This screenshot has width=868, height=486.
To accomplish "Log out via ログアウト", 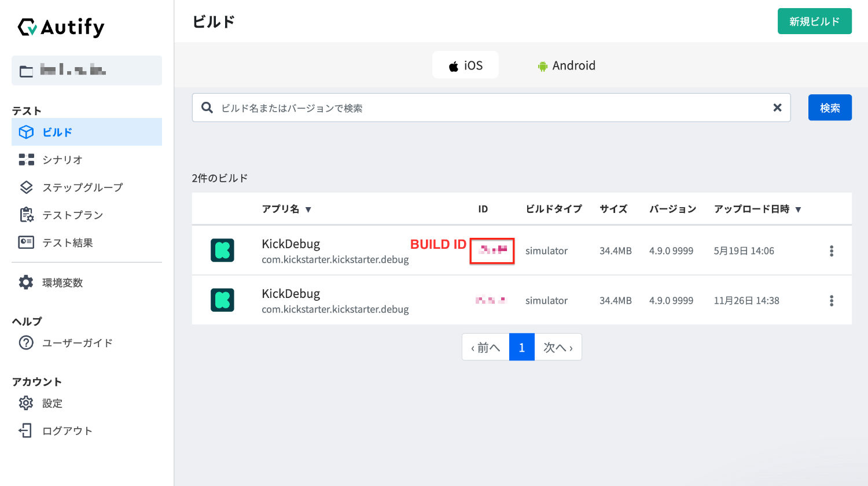I will pos(67,431).
